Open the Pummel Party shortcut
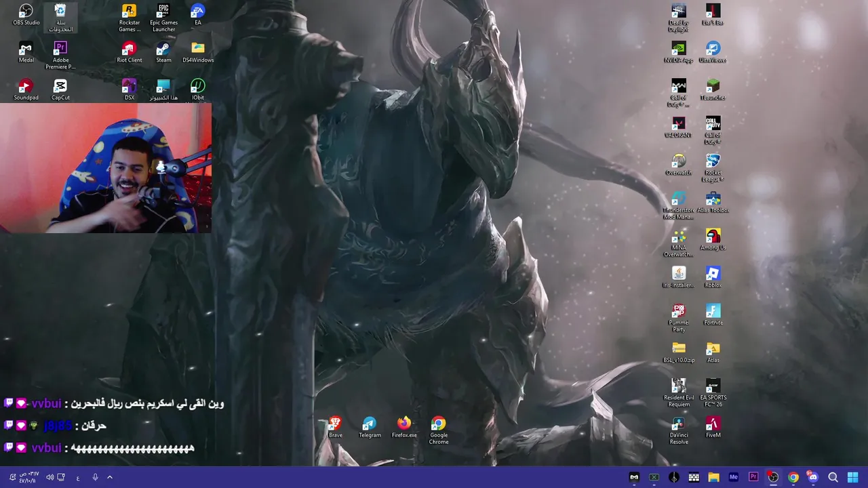The image size is (868, 488). tap(678, 318)
